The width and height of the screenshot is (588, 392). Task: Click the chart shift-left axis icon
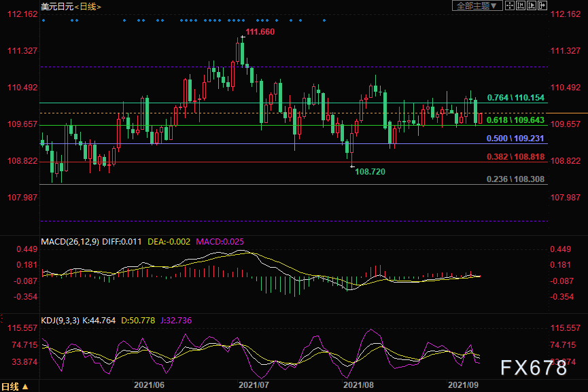521,5
